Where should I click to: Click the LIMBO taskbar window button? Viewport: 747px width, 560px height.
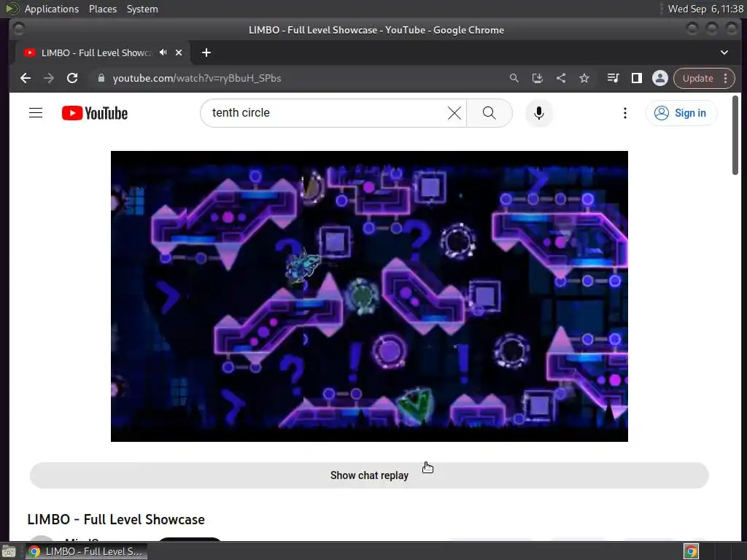[x=86, y=551]
